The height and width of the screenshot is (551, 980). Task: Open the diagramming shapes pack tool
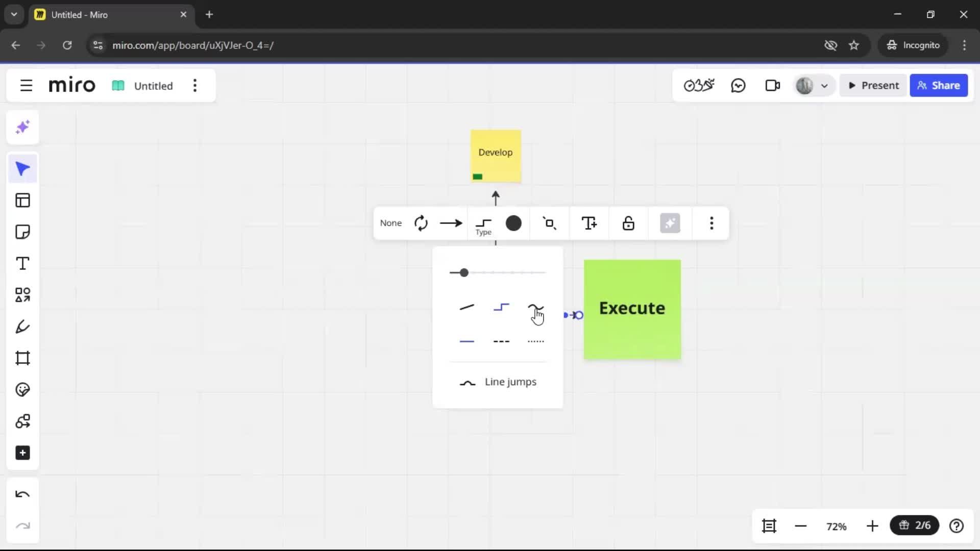point(22,421)
